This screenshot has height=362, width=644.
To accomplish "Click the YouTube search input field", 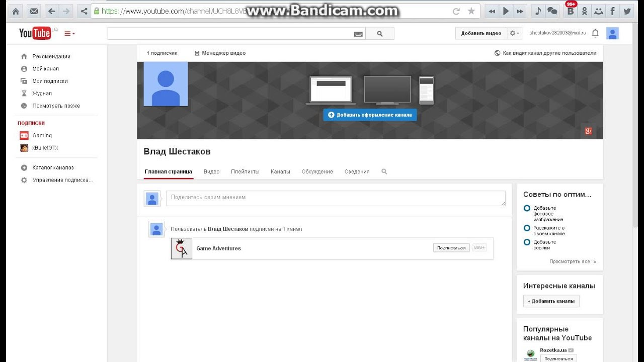I will click(x=230, y=34).
